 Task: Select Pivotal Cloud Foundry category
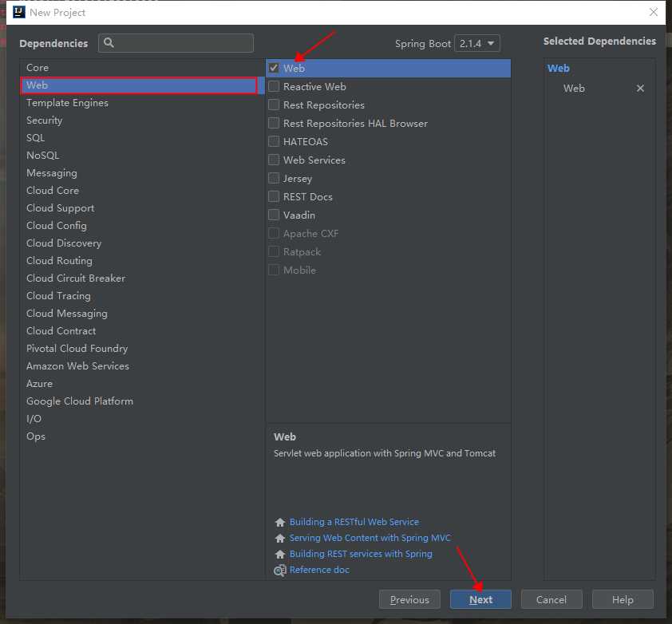[x=142, y=349]
